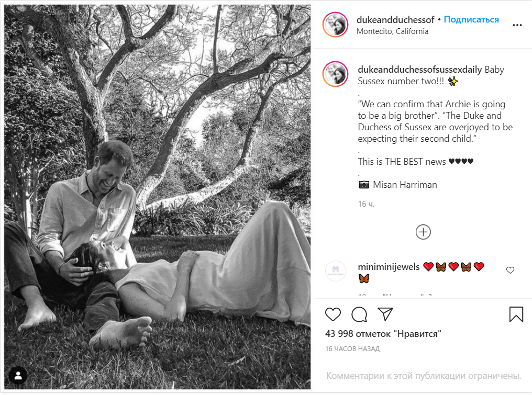Open the Montecito, California location link
The height and width of the screenshot is (395, 532).
[x=392, y=31]
